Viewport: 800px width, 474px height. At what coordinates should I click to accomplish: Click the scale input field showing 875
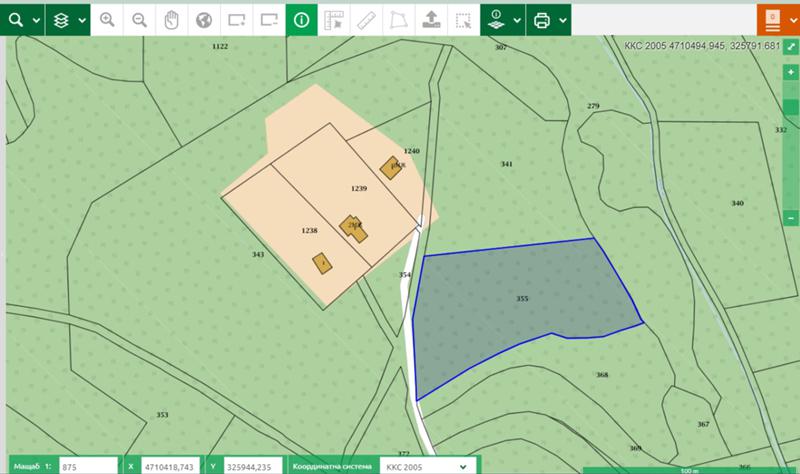tap(87, 466)
